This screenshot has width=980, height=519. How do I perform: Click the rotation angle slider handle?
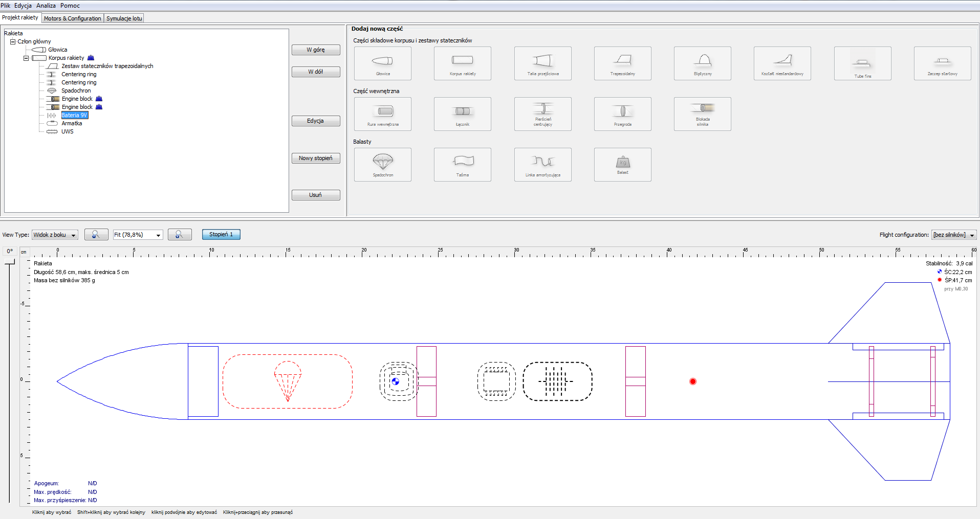coord(9,262)
